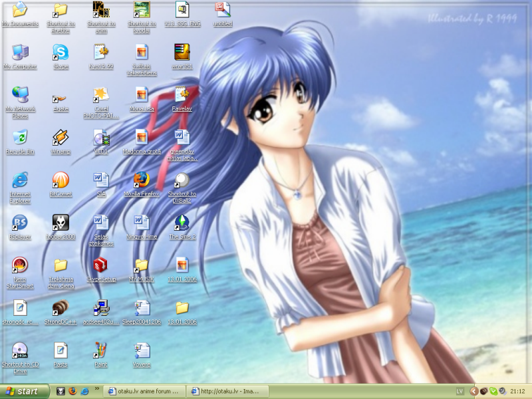Screen dimensions: 532x399
Task: Select the Pasts file icon
Action: (x=61, y=355)
